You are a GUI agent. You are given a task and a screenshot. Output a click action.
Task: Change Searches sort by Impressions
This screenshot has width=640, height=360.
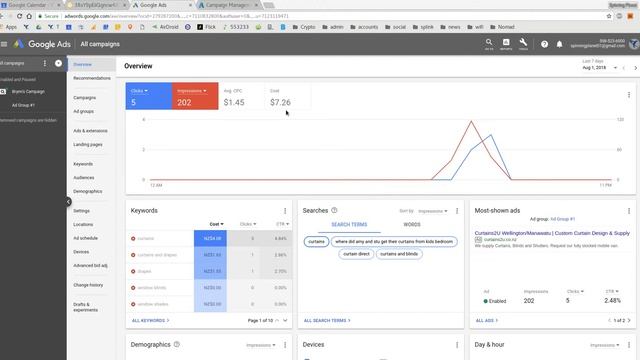(433, 211)
